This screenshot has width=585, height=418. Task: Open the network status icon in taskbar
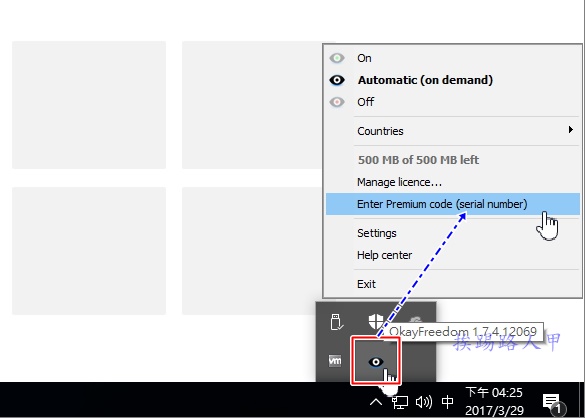click(x=399, y=402)
